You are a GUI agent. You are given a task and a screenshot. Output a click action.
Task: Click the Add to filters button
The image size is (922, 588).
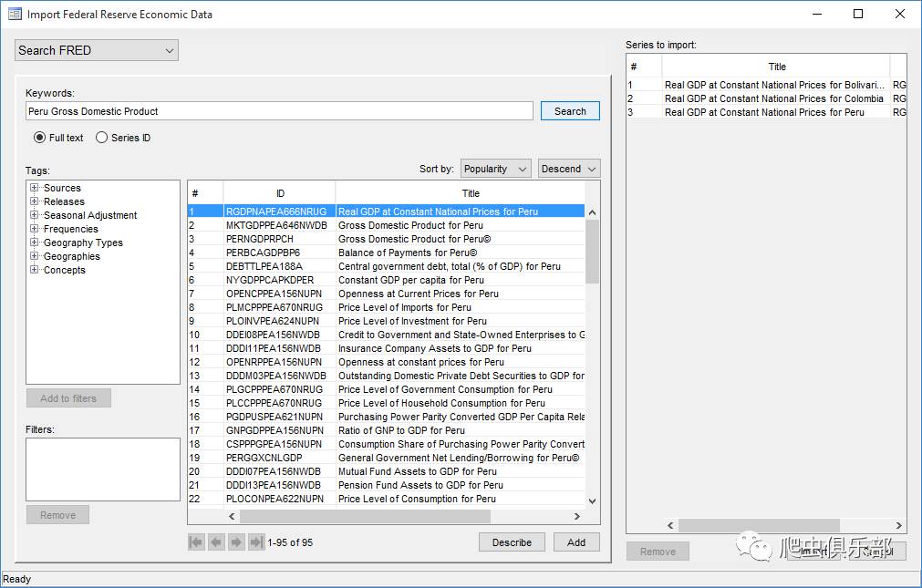point(68,398)
